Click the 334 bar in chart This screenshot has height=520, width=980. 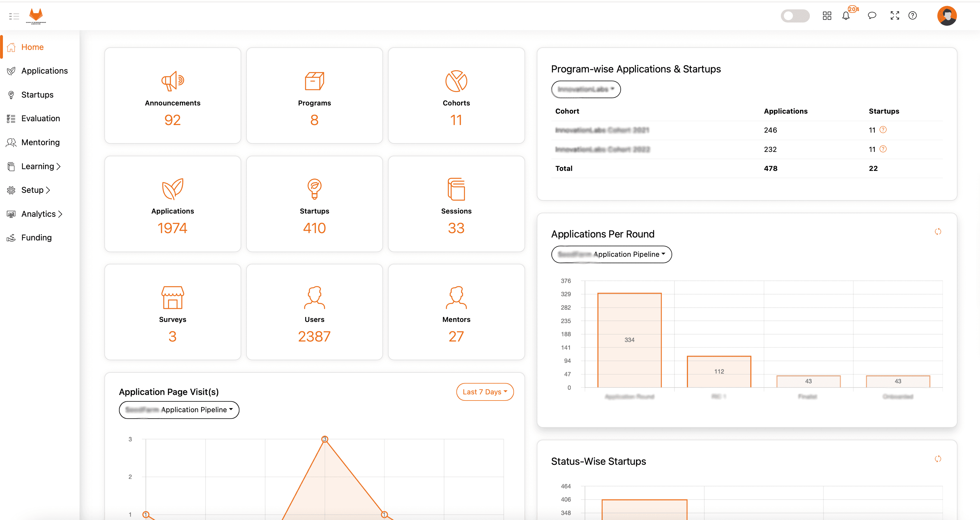[x=630, y=340]
